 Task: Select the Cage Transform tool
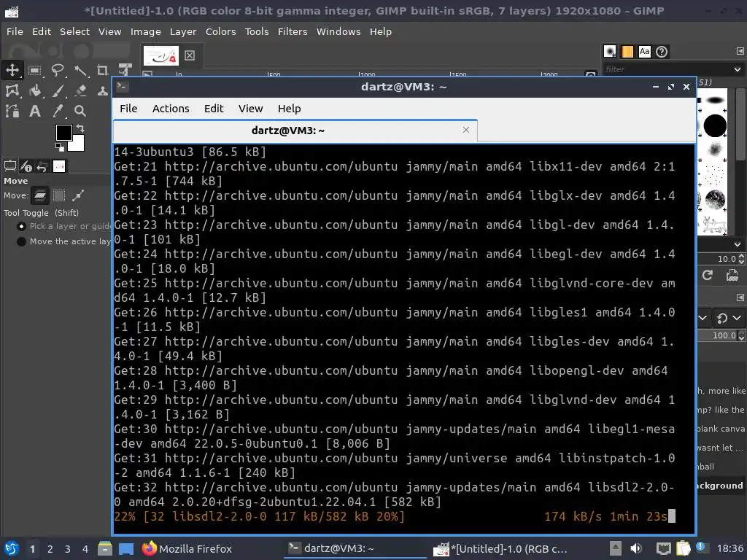click(x=12, y=90)
